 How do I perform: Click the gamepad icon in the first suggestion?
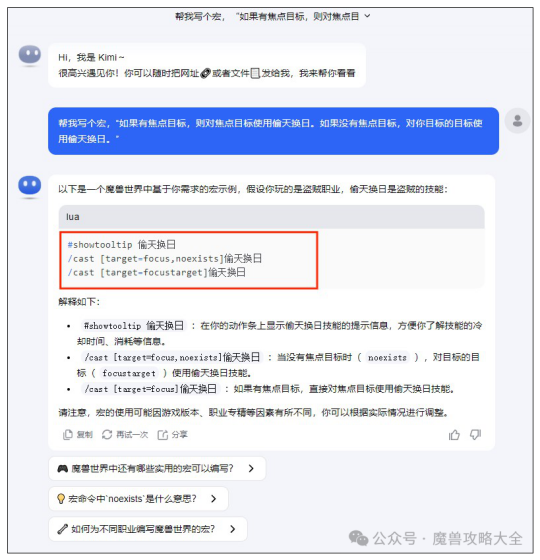(x=63, y=468)
